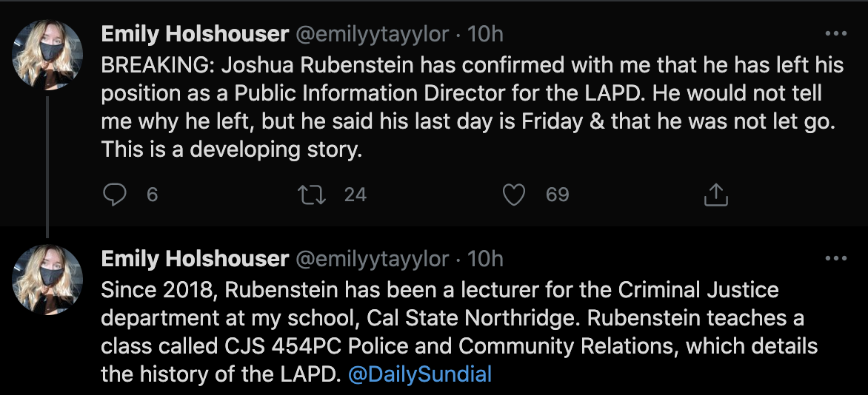Click Emily Holshouser's name on the second tweet
Viewport: 868px width, 395px height.
(x=195, y=259)
